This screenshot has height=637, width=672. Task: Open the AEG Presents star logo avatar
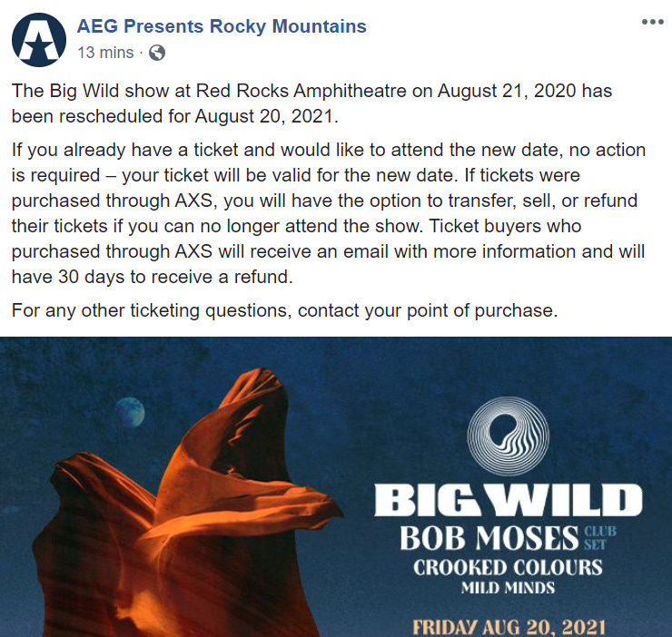[39, 40]
